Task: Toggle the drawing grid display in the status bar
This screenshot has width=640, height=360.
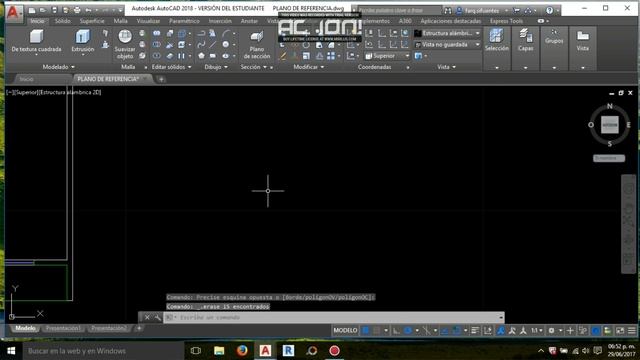Action: (x=366, y=331)
